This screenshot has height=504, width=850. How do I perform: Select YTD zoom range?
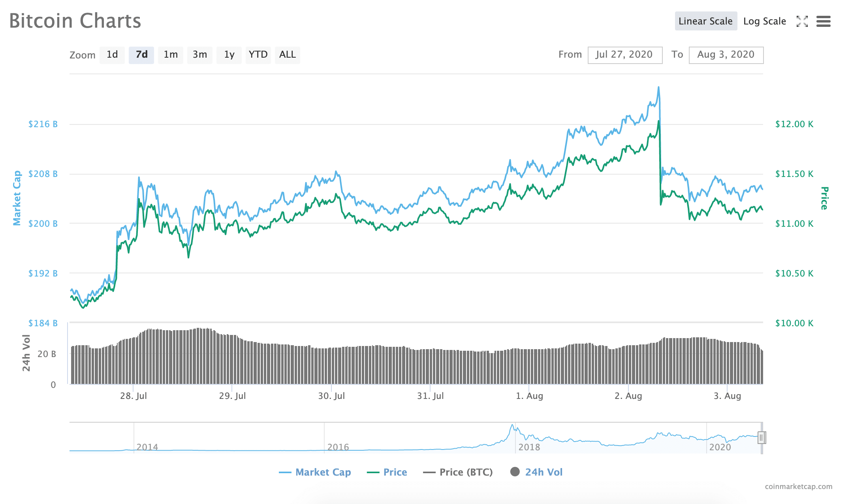pos(258,55)
